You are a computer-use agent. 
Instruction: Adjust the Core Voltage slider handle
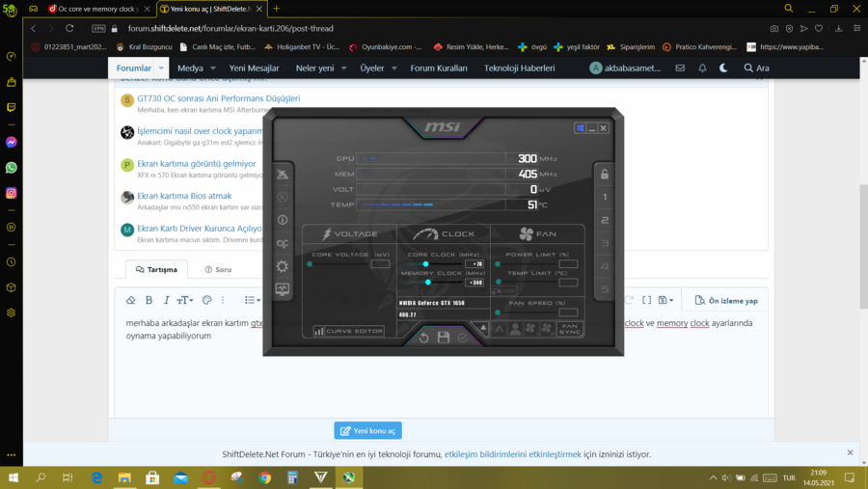[x=310, y=264]
